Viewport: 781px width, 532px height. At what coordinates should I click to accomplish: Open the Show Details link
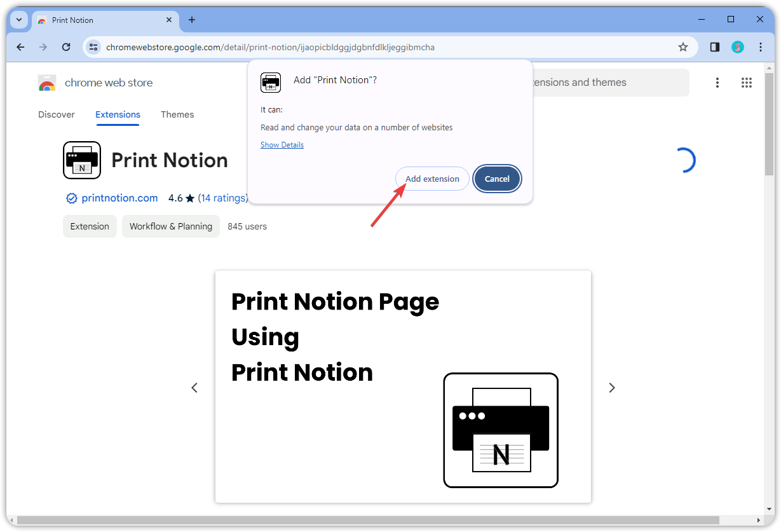pos(282,144)
